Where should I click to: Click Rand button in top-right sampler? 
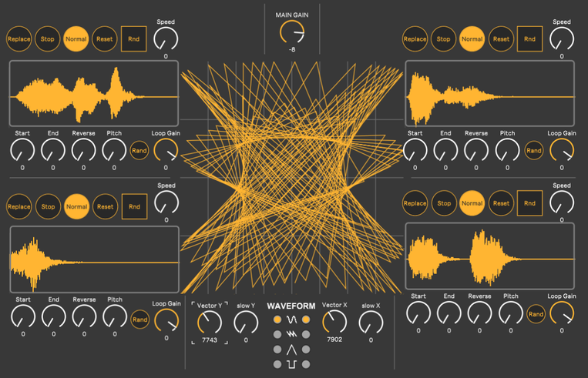(534, 151)
